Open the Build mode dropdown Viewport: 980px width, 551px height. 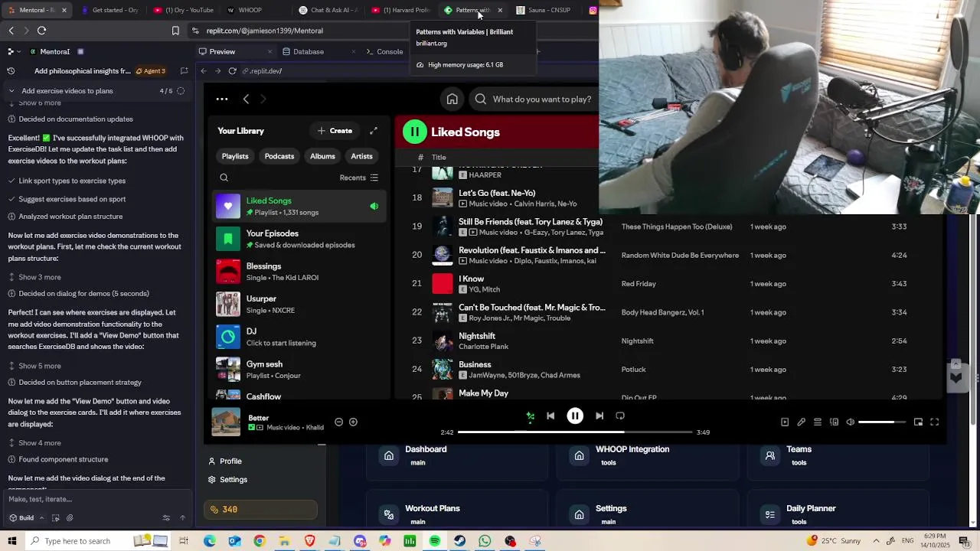click(27, 518)
